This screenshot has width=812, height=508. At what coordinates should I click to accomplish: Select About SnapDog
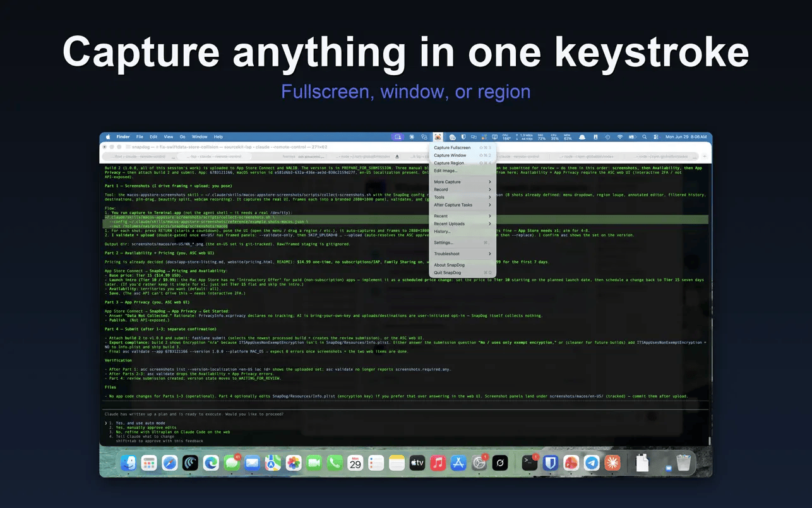pyautogui.click(x=462, y=265)
